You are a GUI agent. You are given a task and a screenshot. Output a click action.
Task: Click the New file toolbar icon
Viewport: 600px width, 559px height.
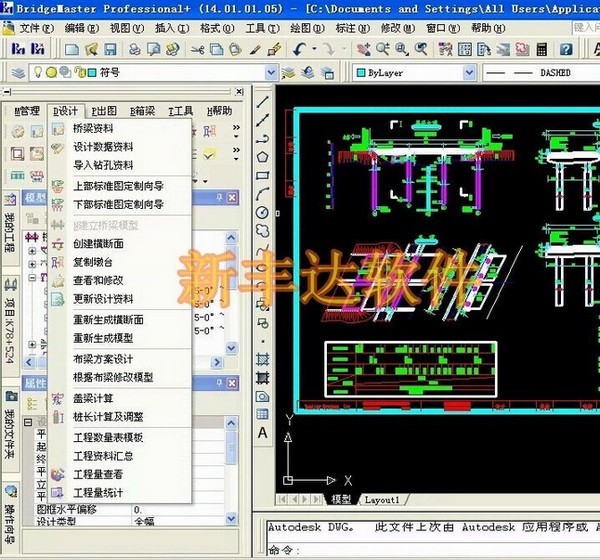tap(72, 49)
